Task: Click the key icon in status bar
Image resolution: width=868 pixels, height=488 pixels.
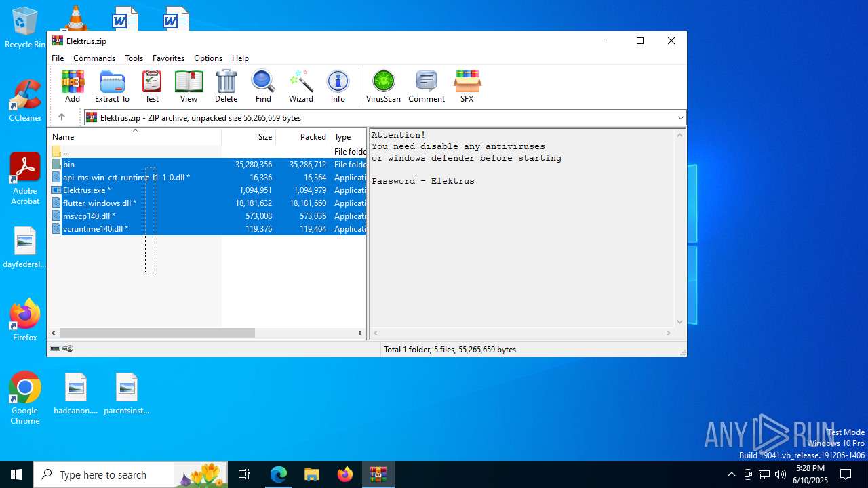Action: [x=68, y=349]
